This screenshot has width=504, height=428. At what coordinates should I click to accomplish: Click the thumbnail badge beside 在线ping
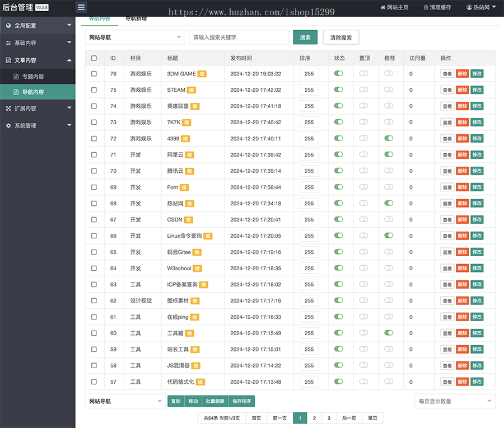coord(194,317)
